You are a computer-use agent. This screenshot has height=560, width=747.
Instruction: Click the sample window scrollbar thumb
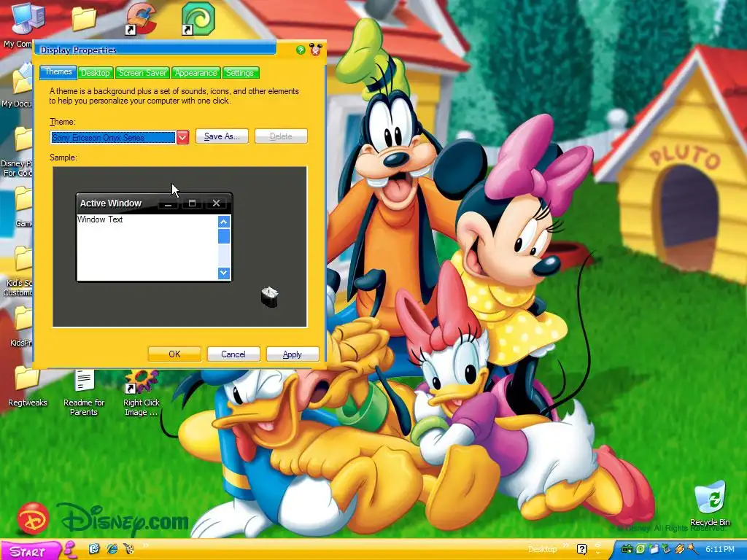click(224, 236)
